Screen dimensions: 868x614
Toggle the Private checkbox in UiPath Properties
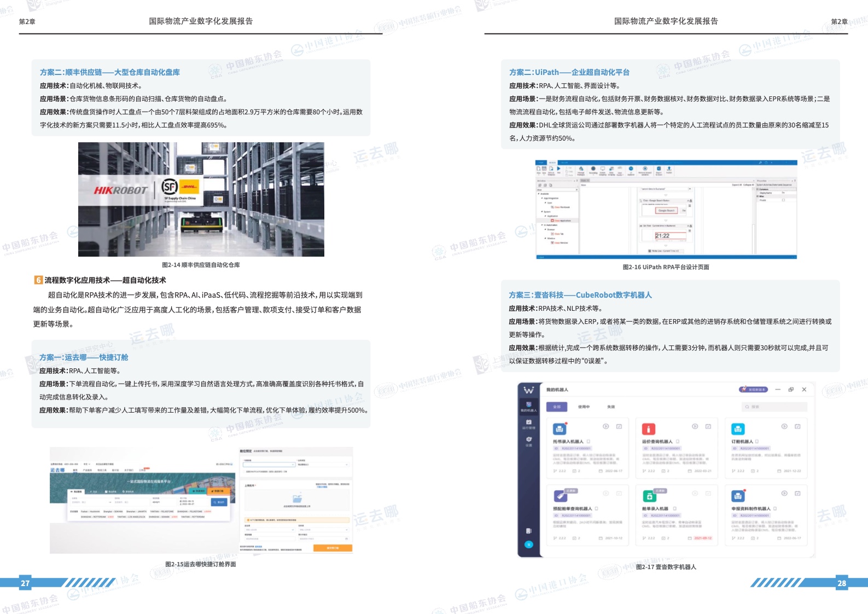click(x=783, y=200)
